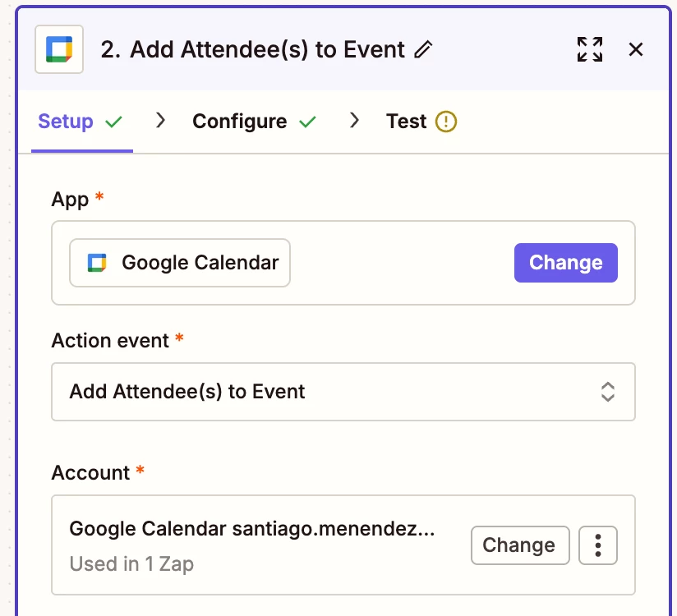The height and width of the screenshot is (616, 677).
Task: Click small Google Calendar icon in app chip
Action: 97,263
